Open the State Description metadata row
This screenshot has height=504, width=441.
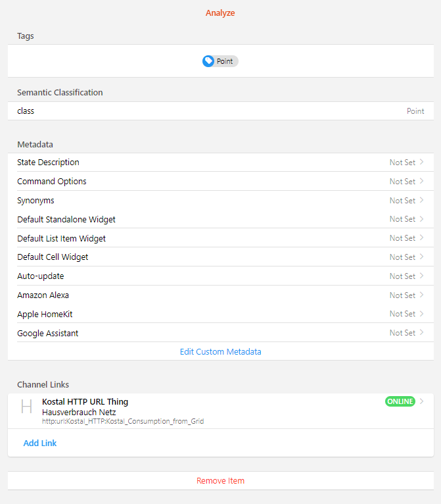220,163
